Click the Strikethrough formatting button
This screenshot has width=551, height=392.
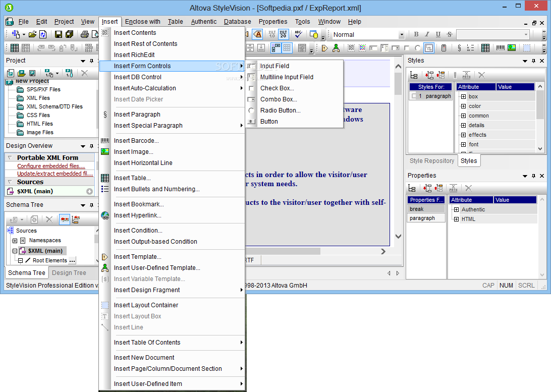tap(449, 34)
